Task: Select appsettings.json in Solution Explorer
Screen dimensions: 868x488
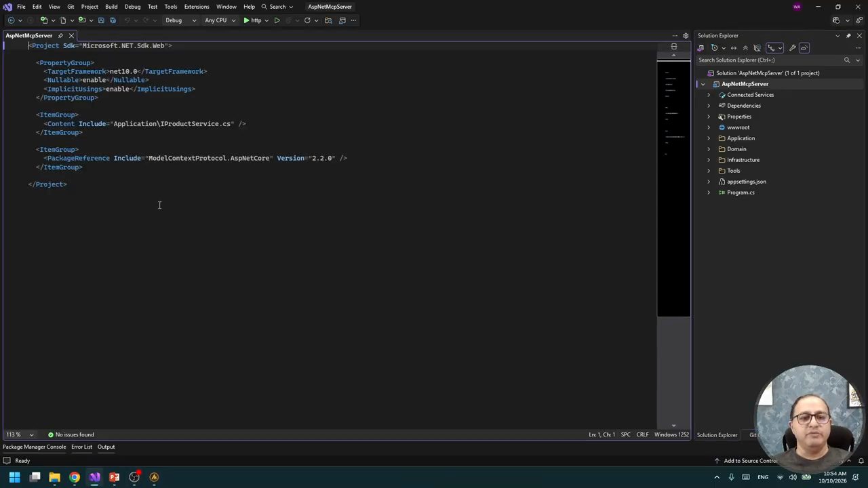Action: (746, 182)
